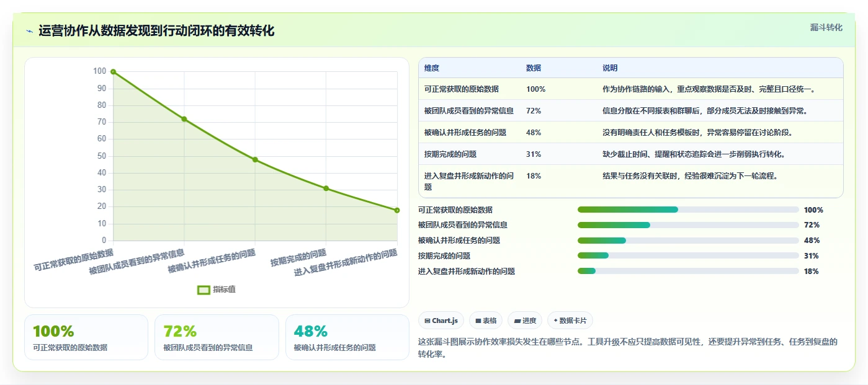Click the 18 data point at the line end
868x385 pixels.
(397, 210)
